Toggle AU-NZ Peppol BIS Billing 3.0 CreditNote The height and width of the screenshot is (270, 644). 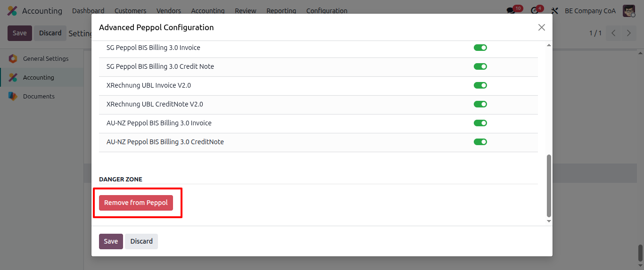click(480, 142)
